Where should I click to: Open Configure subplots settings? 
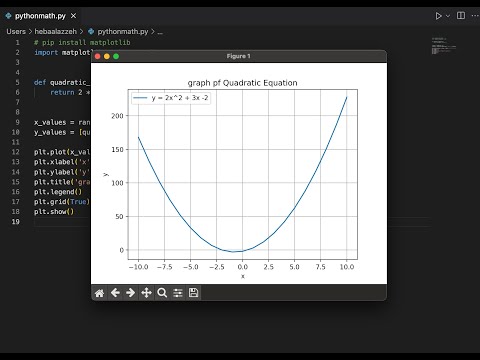tap(178, 293)
